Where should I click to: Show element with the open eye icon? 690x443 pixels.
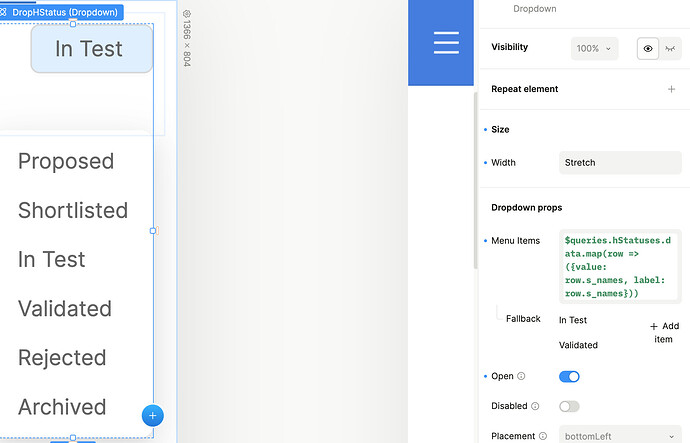[x=648, y=48]
